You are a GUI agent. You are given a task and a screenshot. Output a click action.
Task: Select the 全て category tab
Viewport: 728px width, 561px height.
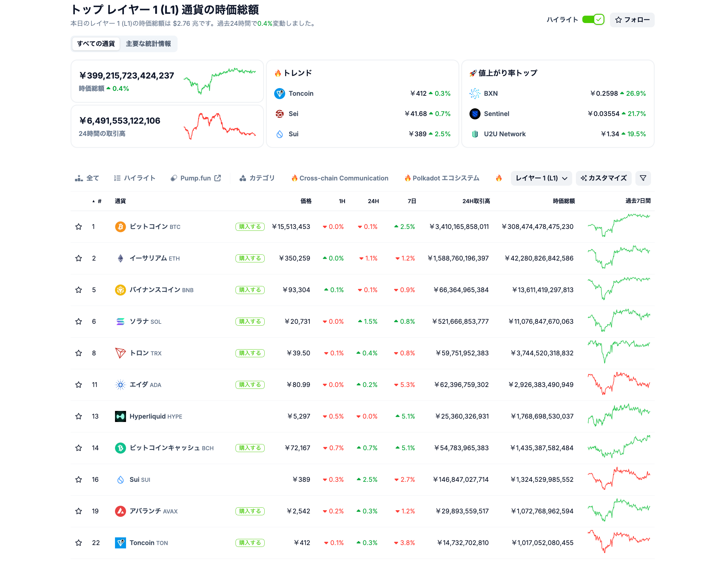pos(87,178)
